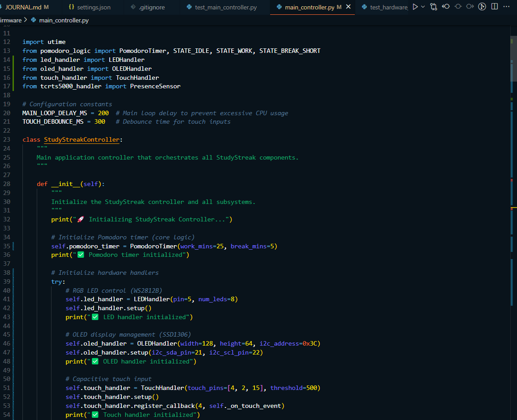Click the middle commit revision icon
Screen dimensions: 517x420
point(458,7)
